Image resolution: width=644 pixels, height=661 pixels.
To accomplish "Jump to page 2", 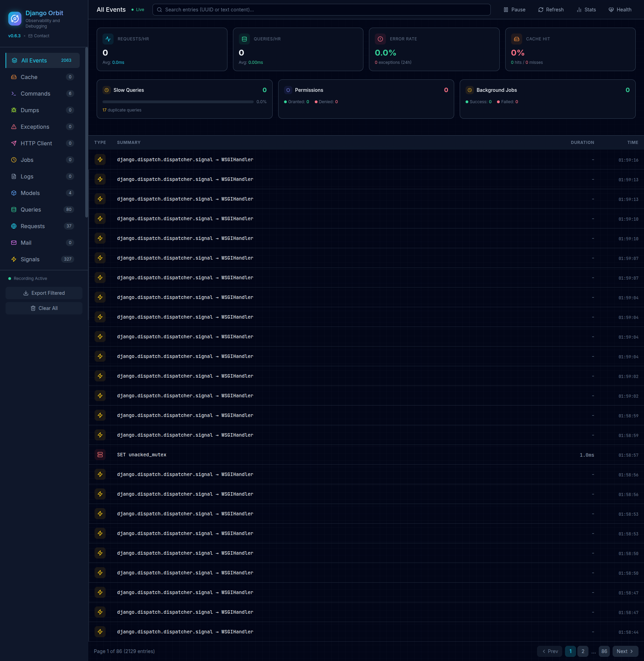I will point(583,651).
